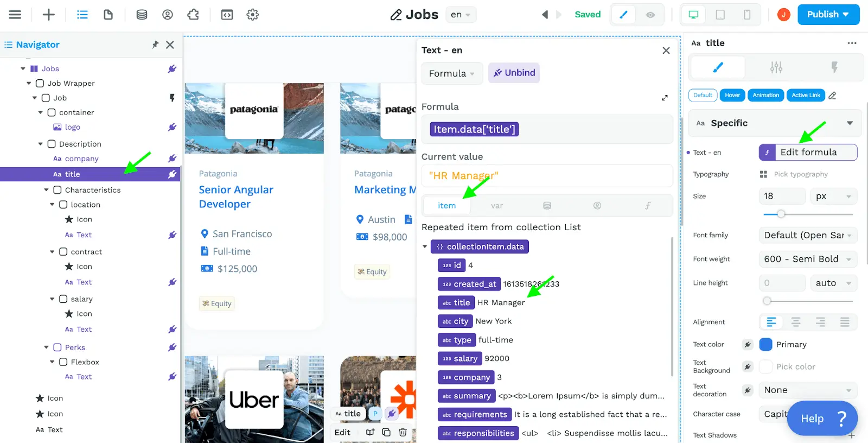Switch to the var tab
868x443 pixels.
pyautogui.click(x=497, y=206)
